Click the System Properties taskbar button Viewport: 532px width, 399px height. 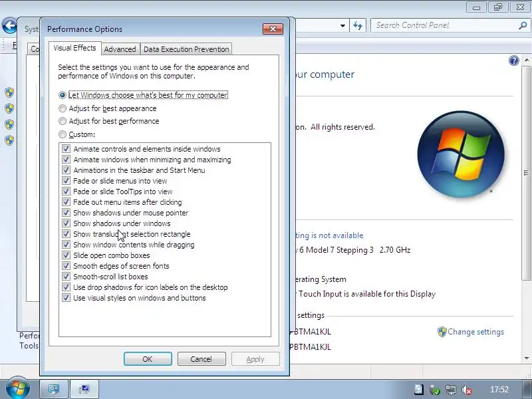coord(84,389)
